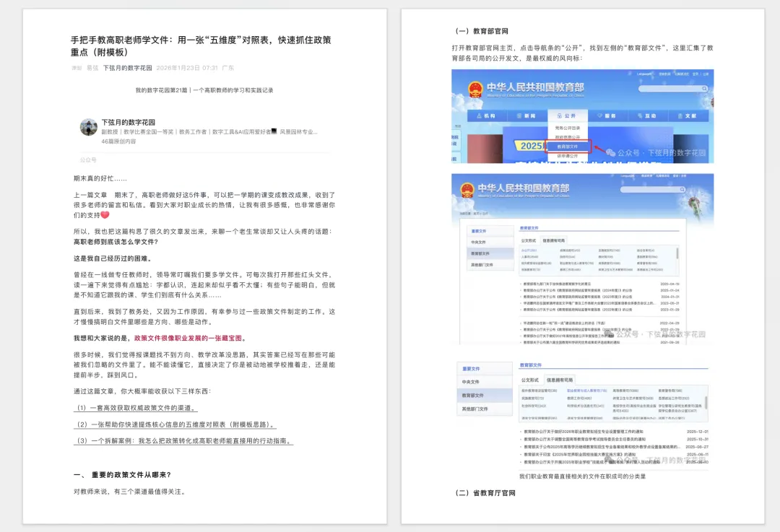Open the 互动 navigation item
This screenshot has width=780, height=532.
tap(646, 115)
